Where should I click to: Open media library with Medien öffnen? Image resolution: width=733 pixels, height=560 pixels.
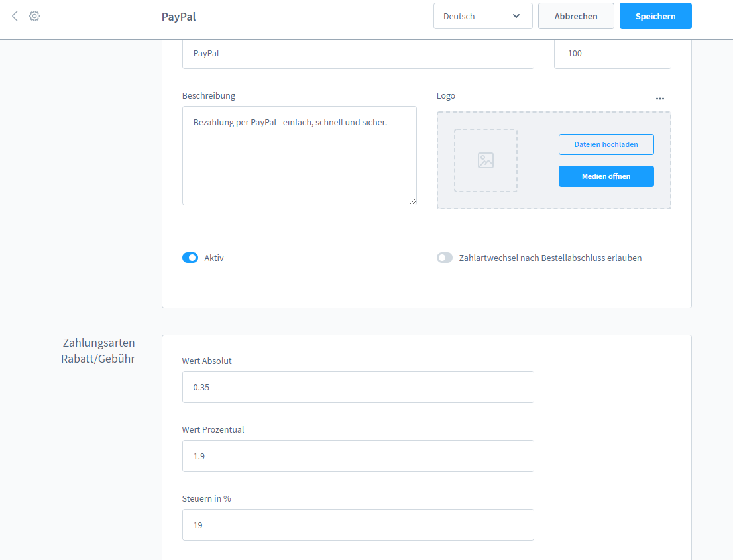(x=606, y=176)
